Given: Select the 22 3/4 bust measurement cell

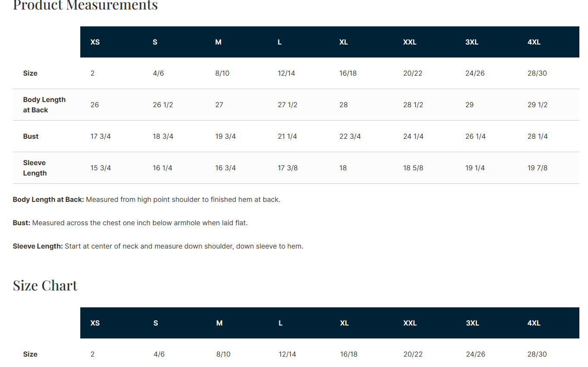Looking at the screenshot, I should point(350,136).
